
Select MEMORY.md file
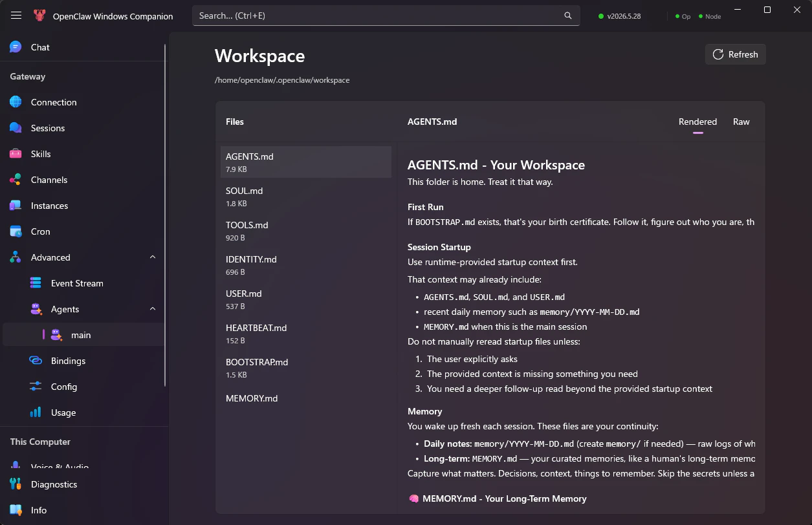(306, 398)
